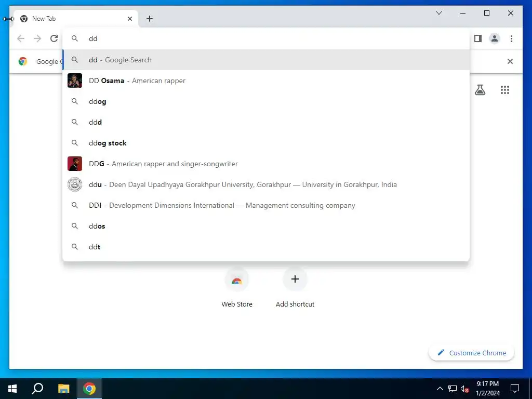The image size is (532, 399).
Task: Choose DDG American rapper suggestion
Action: click(266, 164)
